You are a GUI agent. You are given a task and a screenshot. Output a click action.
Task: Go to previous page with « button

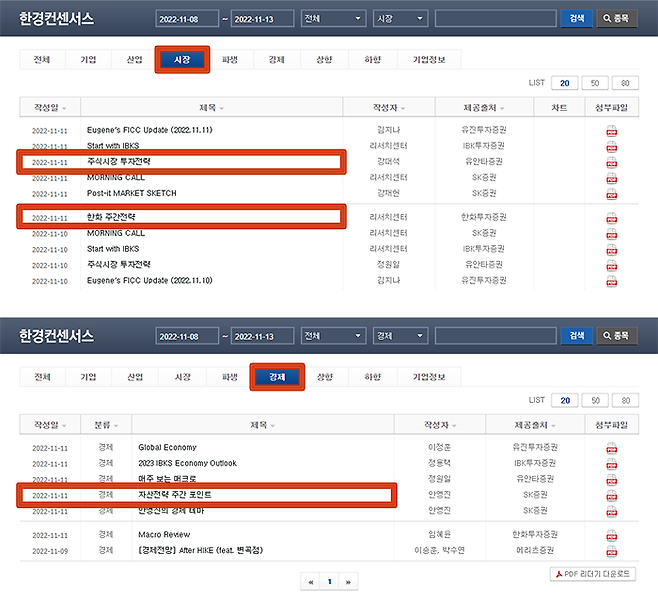tap(311, 582)
